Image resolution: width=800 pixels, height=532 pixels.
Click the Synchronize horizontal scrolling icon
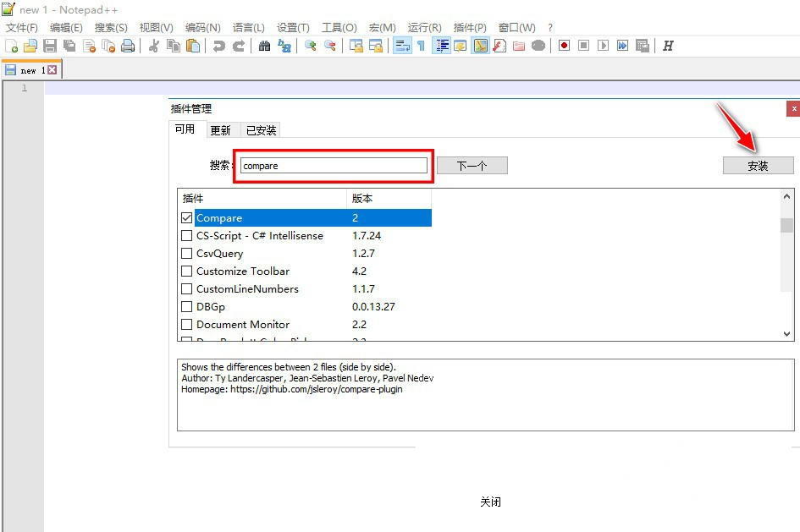point(376,46)
